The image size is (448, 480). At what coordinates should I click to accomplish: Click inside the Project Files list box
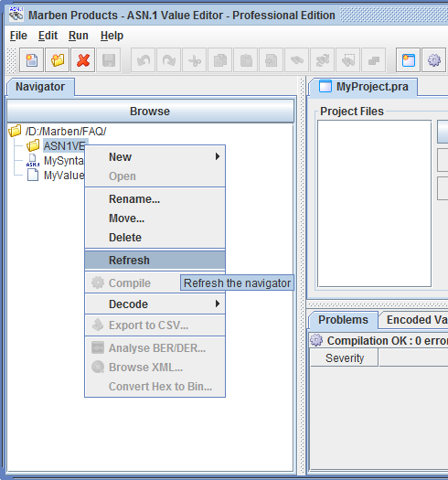tap(374, 204)
